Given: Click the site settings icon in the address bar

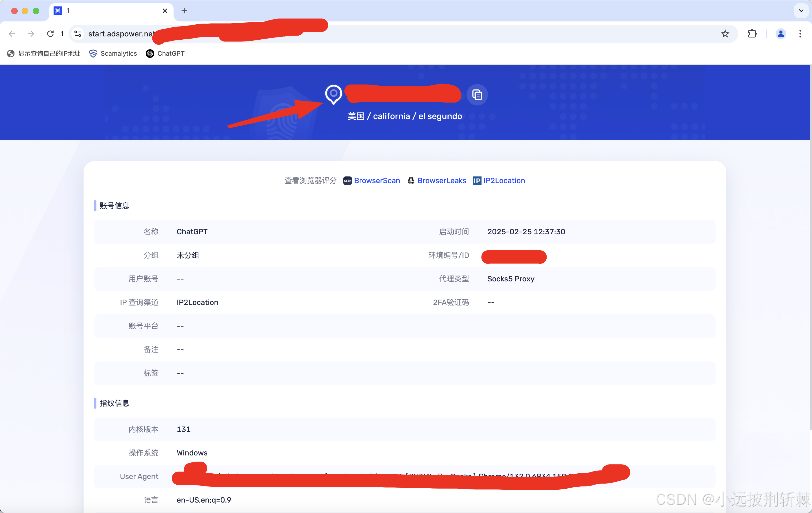Looking at the screenshot, I should click(x=77, y=34).
